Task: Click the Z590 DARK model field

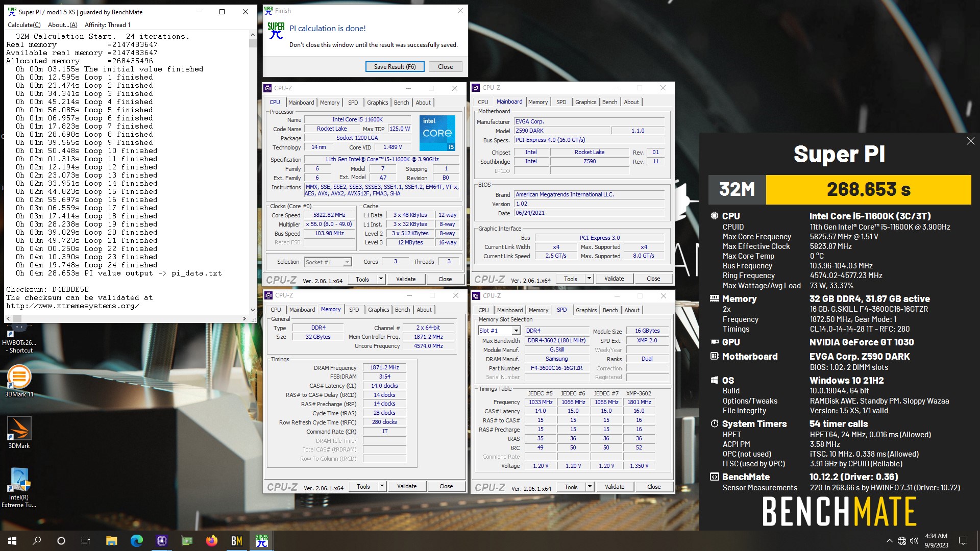Action: pos(561,131)
